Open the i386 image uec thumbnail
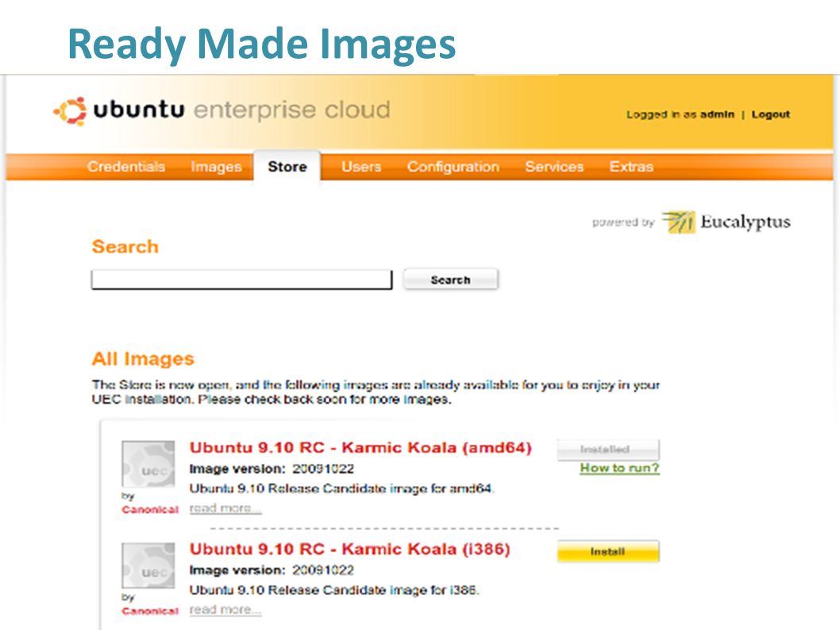The image size is (840, 630). click(x=148, y=565)
